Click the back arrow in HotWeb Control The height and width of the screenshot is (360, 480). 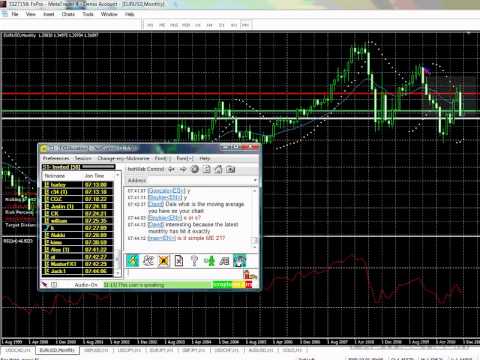click(x=171, y=169)
